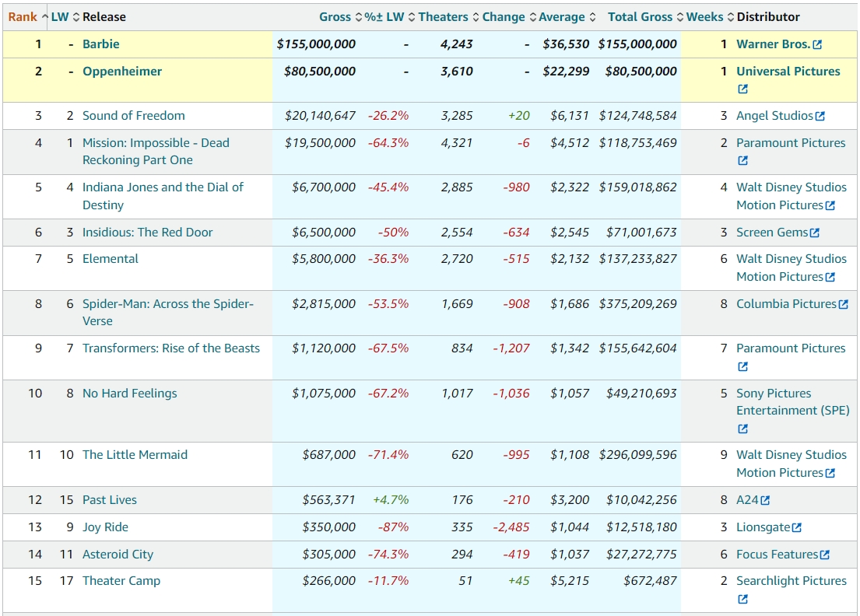860x616 pixels.
Task: Sort table by Gross column header
Action: (341, 17)
